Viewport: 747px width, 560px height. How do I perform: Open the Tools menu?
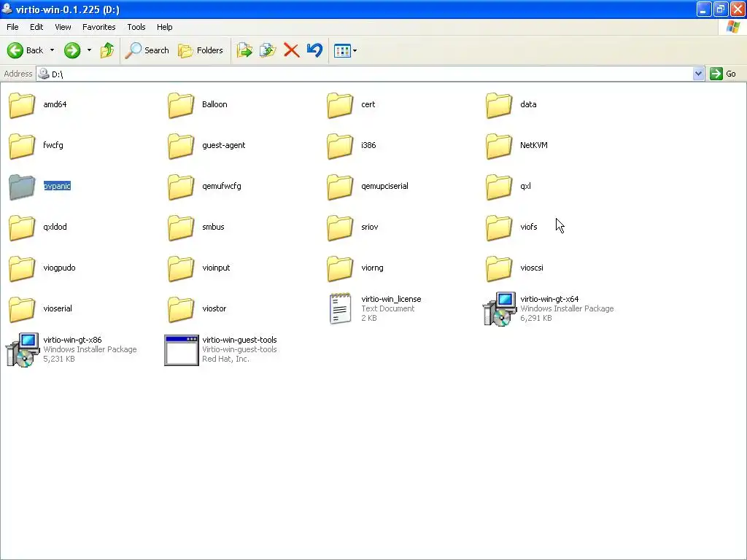pyautogui.click(x=136, y=27)
